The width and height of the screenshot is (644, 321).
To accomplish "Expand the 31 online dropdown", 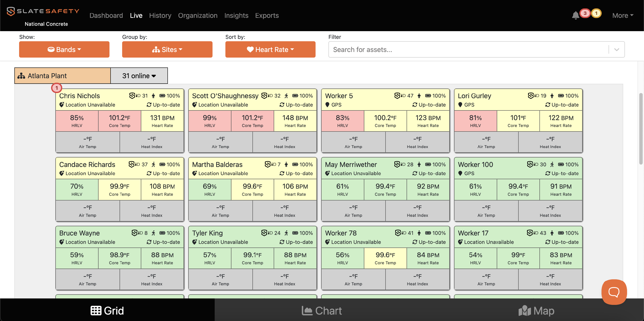I will (x=139, y=76).
